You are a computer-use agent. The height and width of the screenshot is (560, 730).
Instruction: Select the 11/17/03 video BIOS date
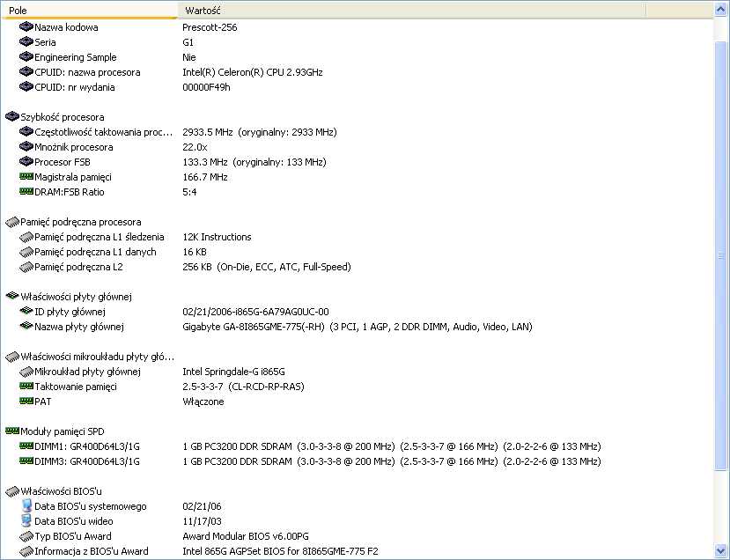pos(202,521)
